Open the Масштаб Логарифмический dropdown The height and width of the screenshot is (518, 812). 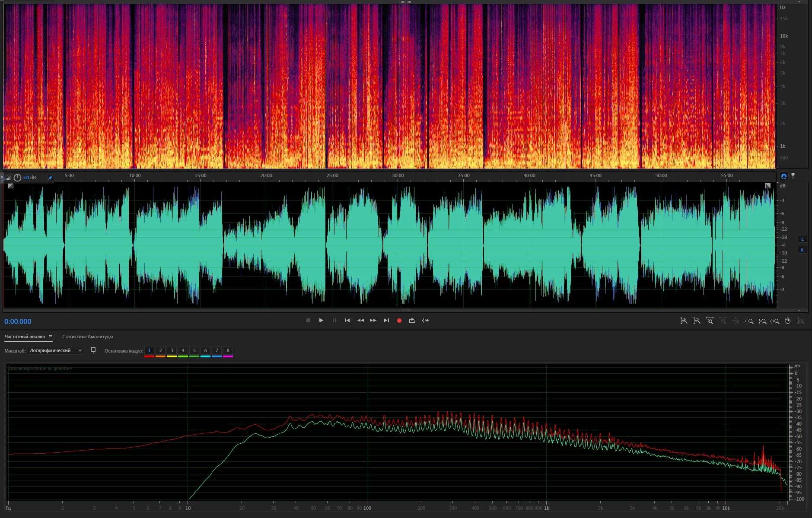tap(55, 350)
